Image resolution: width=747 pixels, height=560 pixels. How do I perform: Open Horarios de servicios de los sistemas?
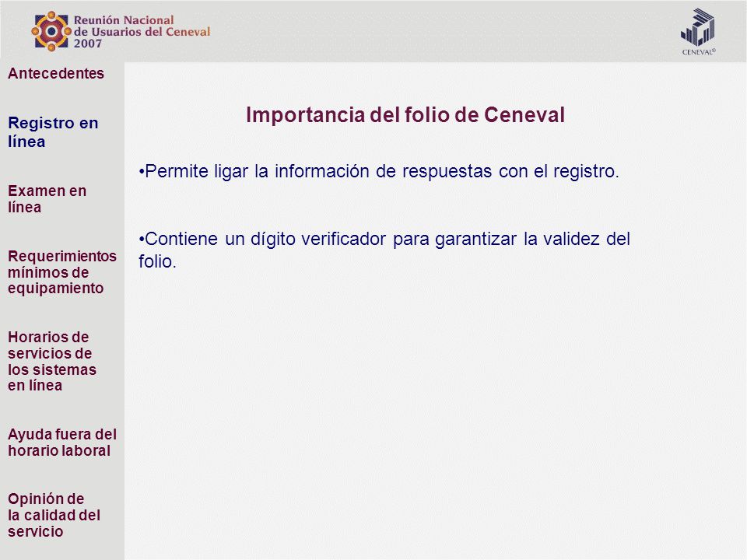(52, 361)
